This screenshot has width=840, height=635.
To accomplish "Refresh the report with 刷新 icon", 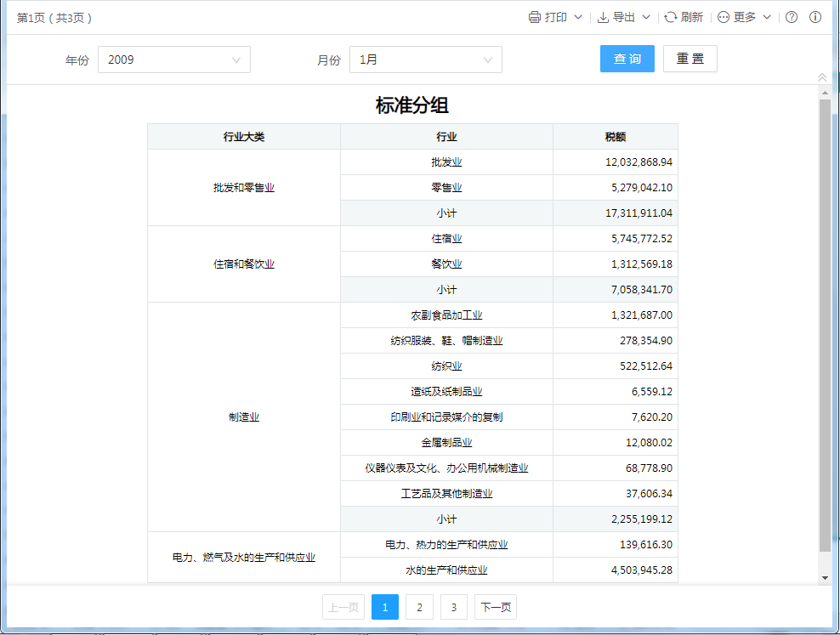I will (x=671, y=17).
